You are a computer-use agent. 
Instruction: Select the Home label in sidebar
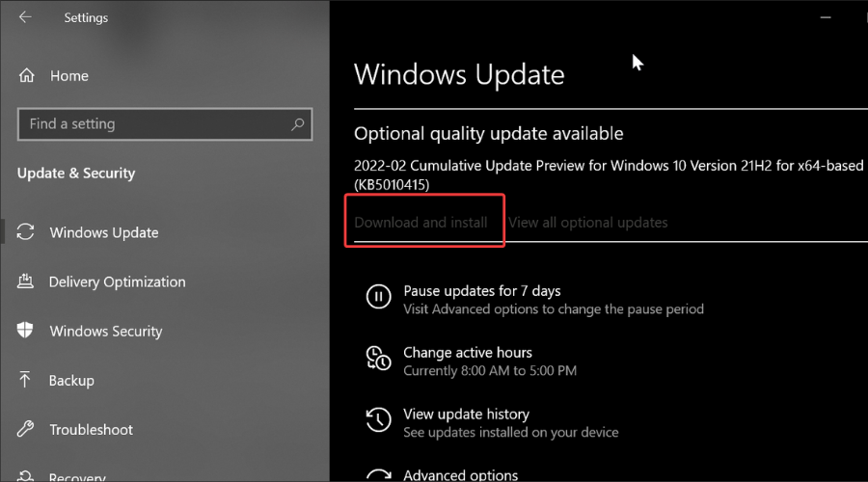69,76
